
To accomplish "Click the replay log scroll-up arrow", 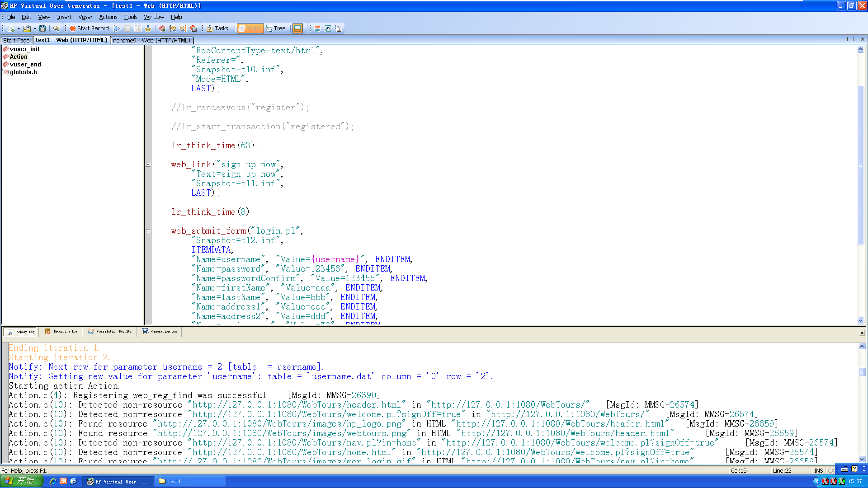I will [x=862, y=347].
